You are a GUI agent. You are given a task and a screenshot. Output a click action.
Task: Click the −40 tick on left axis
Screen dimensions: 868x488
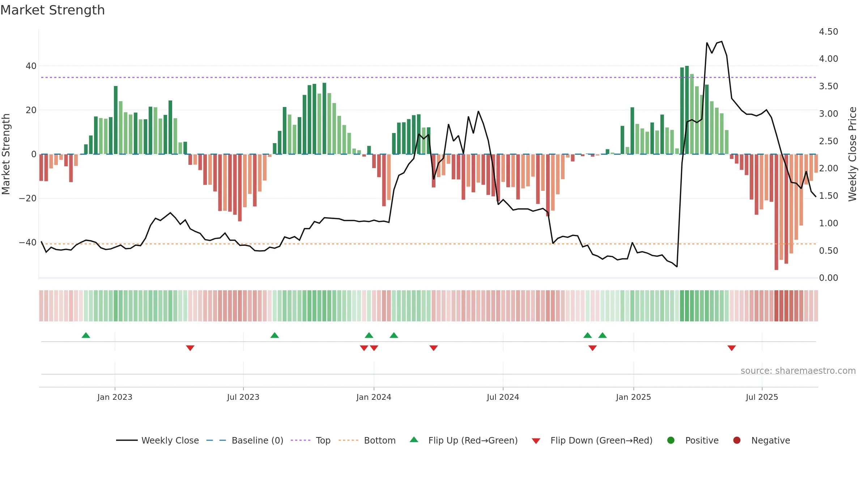[x=28, y=243]
